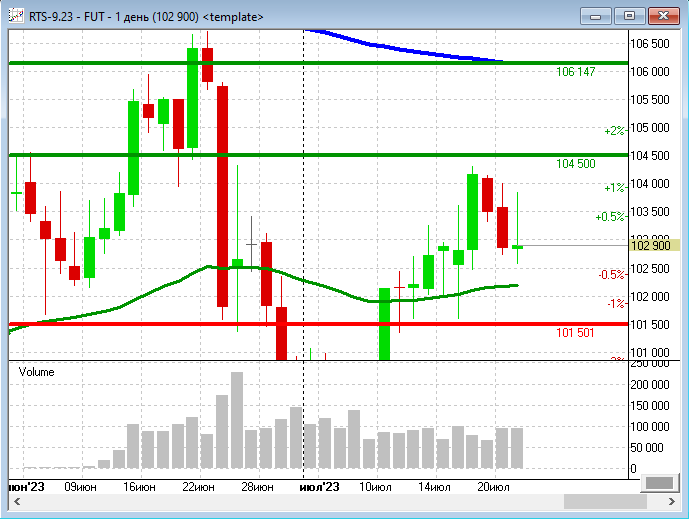Viewport: 689px width, 519px height.
Task: Click the tallest volume bar
Action: (237, 420)
